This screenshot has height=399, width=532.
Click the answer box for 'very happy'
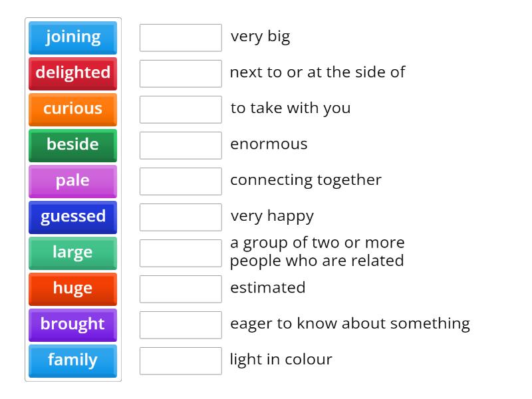point(180,217)
